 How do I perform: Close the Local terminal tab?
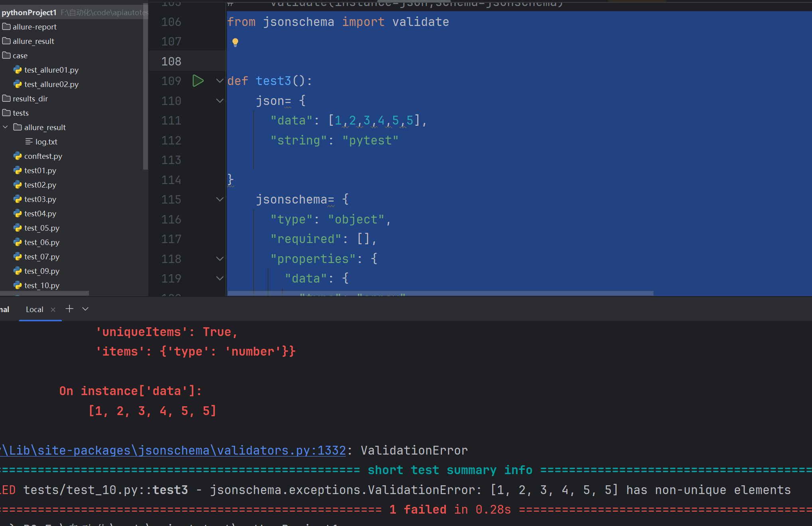pos(53,310)
